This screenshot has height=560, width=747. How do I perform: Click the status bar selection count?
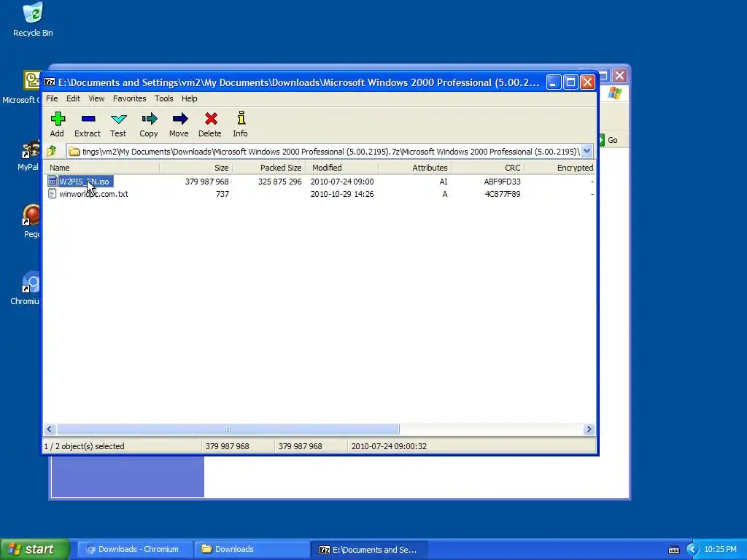tap(85, 446)
